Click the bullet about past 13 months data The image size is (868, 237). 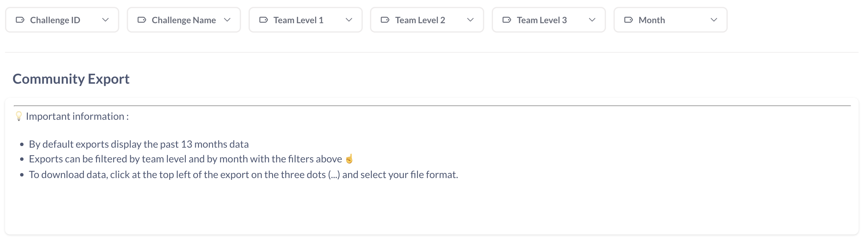click(139, 144)
